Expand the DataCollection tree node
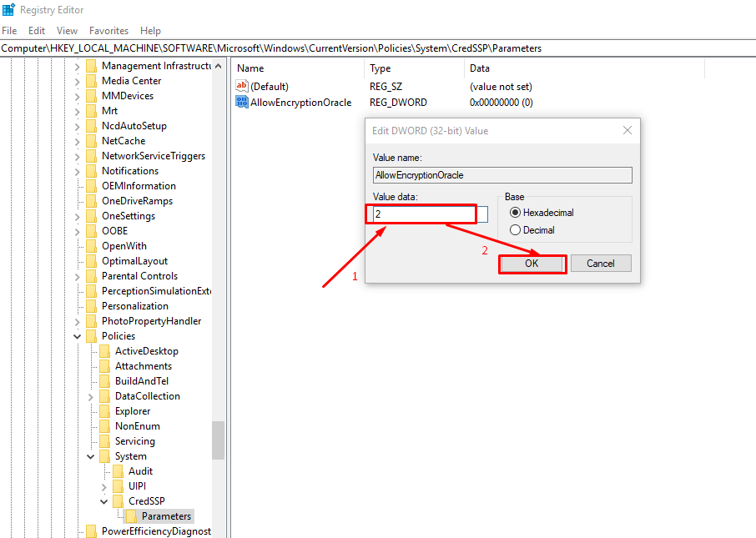 (x=91, y=396)
